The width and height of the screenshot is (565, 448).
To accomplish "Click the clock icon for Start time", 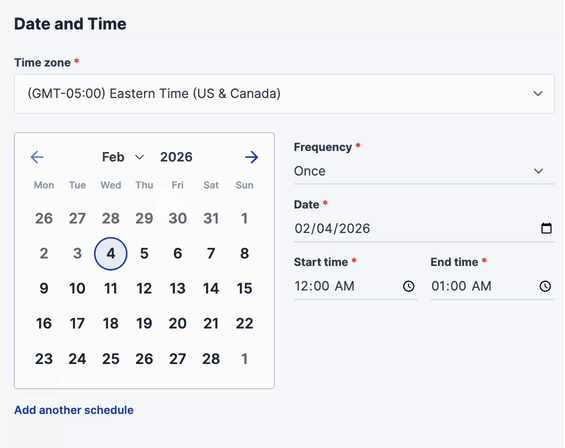I will click(x=409, y=286).
